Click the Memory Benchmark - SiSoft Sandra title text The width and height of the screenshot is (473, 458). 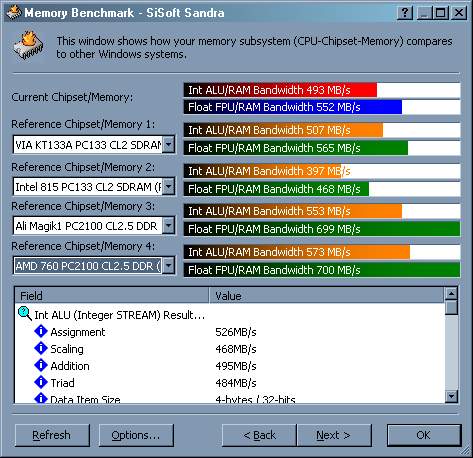coord(124,13)
